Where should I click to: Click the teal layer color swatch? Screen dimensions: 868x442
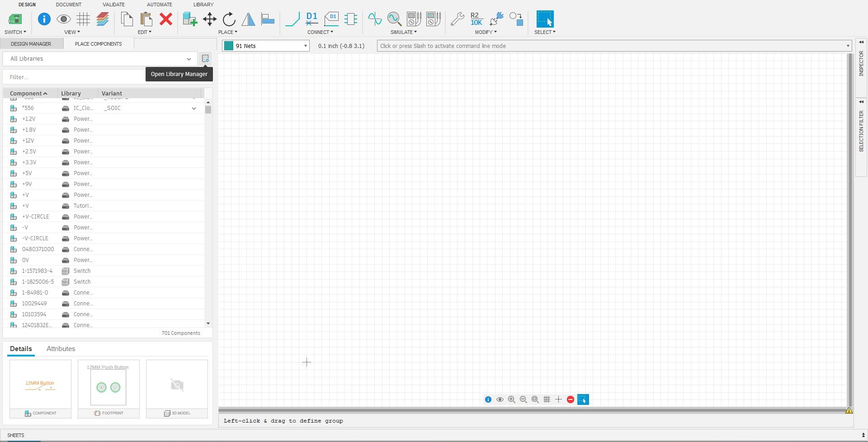point(229,46)
